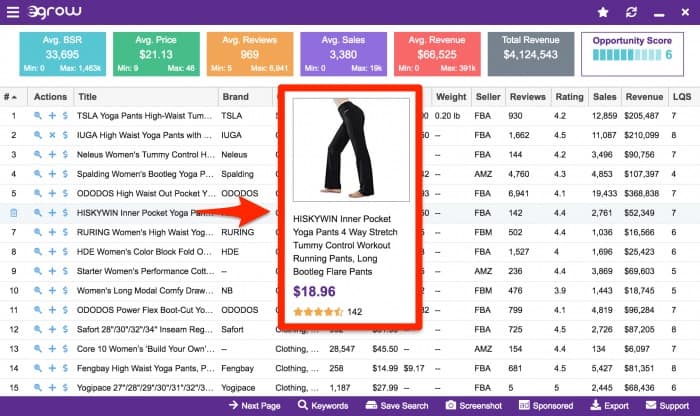
Task: Click dollar icon in TSLA Yoga Pants row
Action: 65,116
